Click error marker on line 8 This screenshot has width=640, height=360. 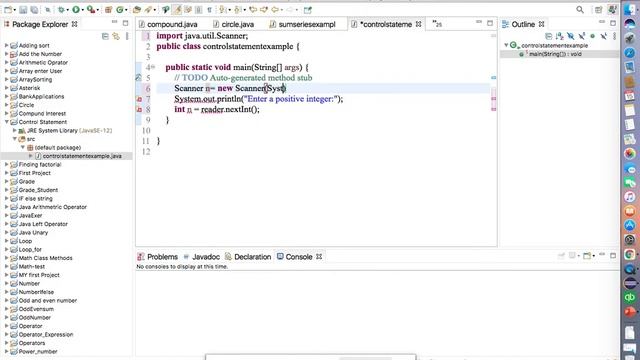(139, 109)
